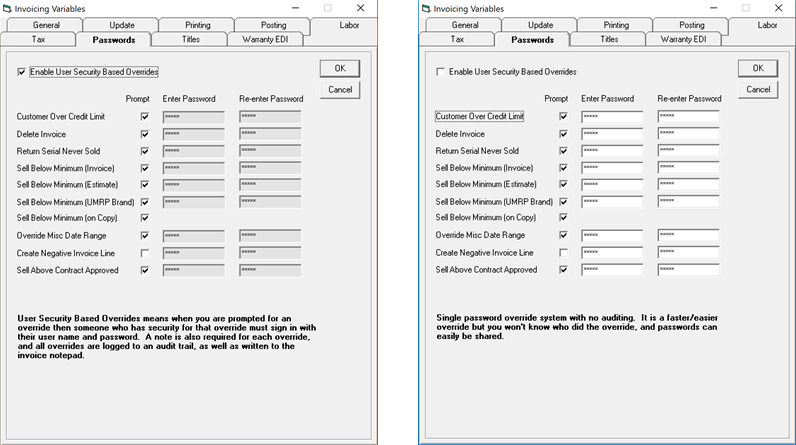
Task: Enable Create Negative Invoice Line prompt in left window
Action: pos(145,253)
